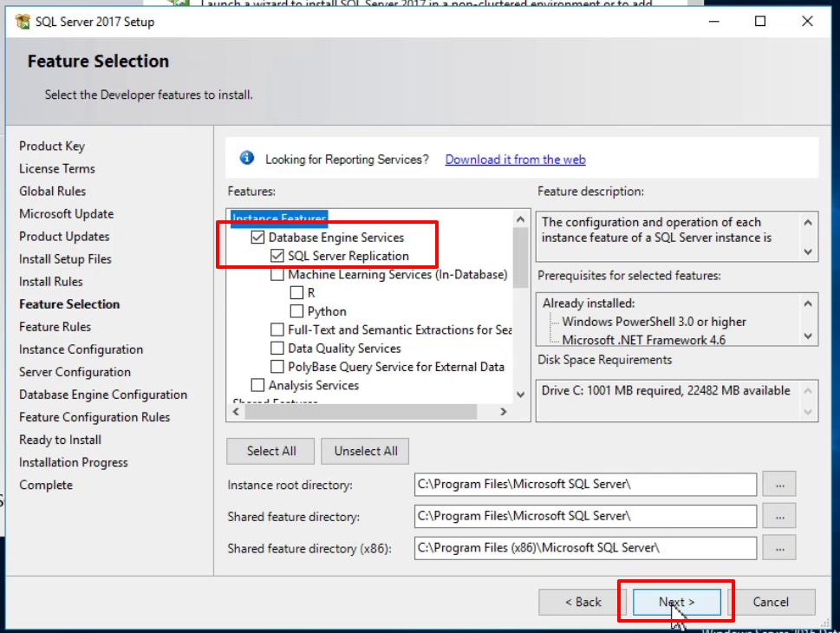Enable Full-Text and Semantic Extractions checkbox
This screenshot has width=840, height=633.
(x=277, y=330)
